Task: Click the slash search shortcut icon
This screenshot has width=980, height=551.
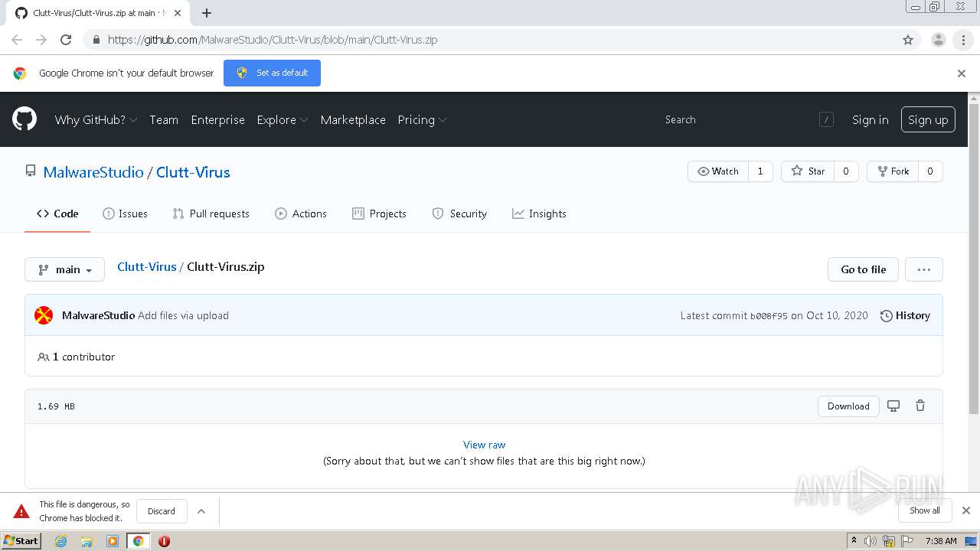Action: [826, 119]
